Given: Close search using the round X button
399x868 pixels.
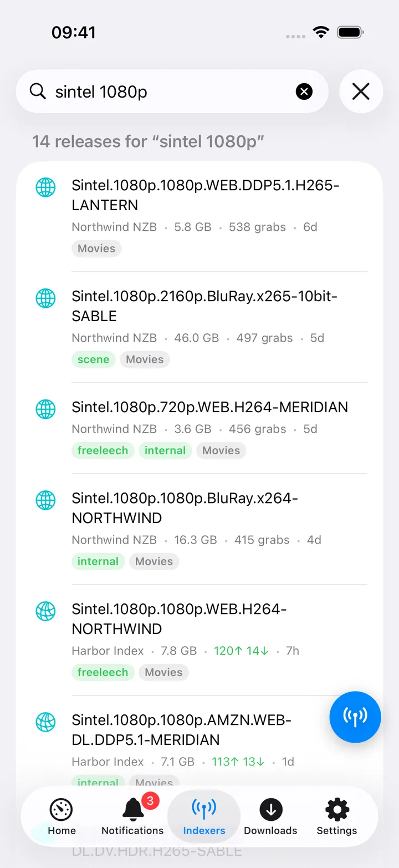Looking at the screenshot, I should (361, 92).
